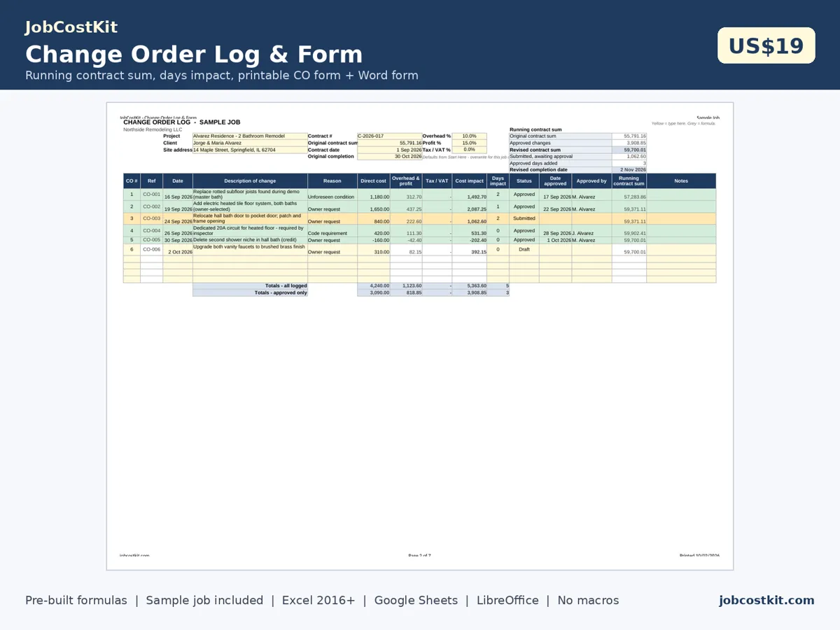Click the all-logged total 5,363.60
Viewport: 840px width, 630px height.
469,286
